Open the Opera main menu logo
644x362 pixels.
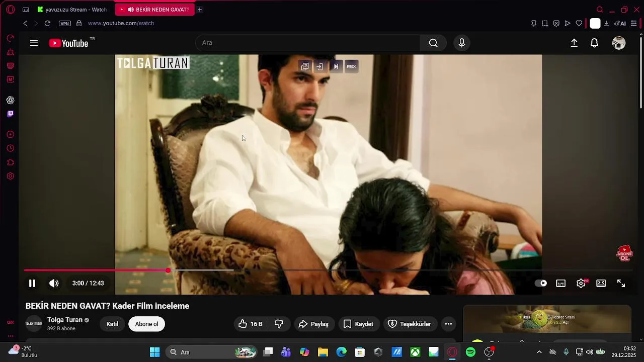coord(10,10)
